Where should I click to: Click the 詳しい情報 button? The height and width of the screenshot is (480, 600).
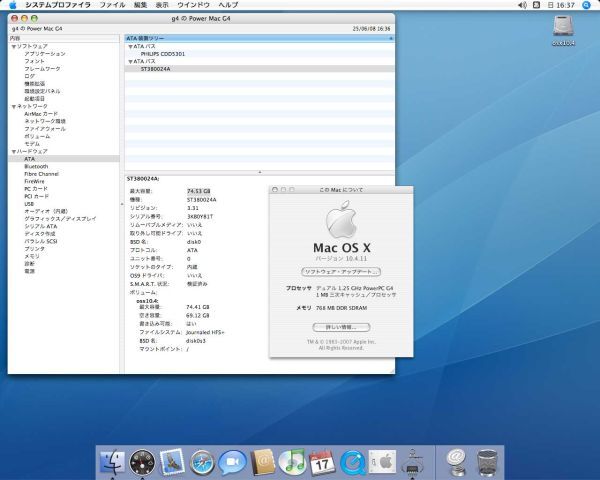[x=341, y=327]
